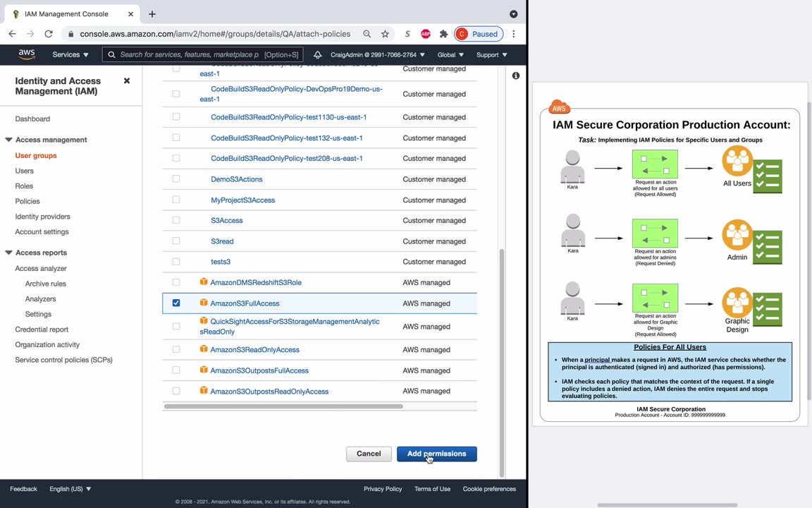Viewport: 812px width, 508px height.
Task: Open the Services dropdown menu
Action: (x=70, y=54)
